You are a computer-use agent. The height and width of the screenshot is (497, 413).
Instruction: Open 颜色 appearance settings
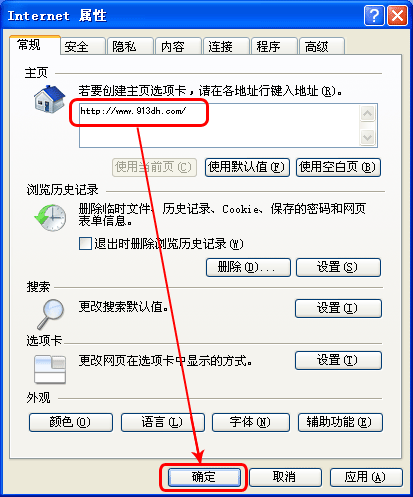(x=71, y=422)
